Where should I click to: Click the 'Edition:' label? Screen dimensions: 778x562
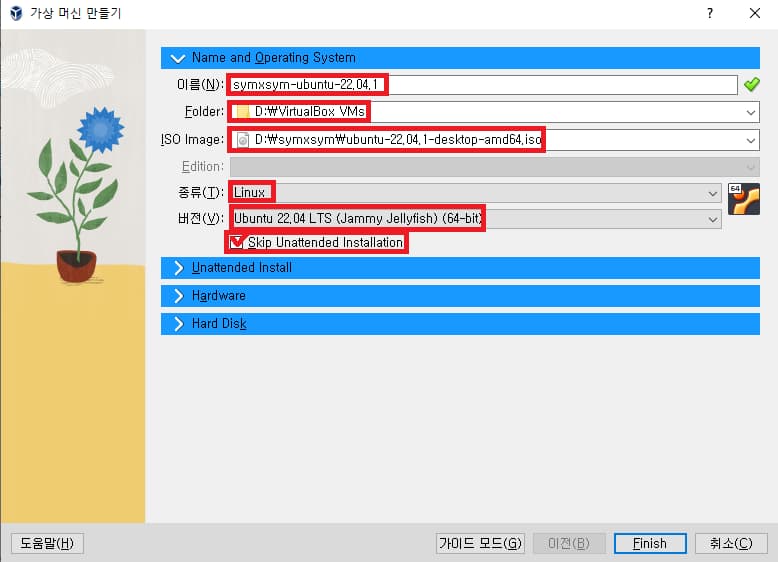click(x=203, y=167)
